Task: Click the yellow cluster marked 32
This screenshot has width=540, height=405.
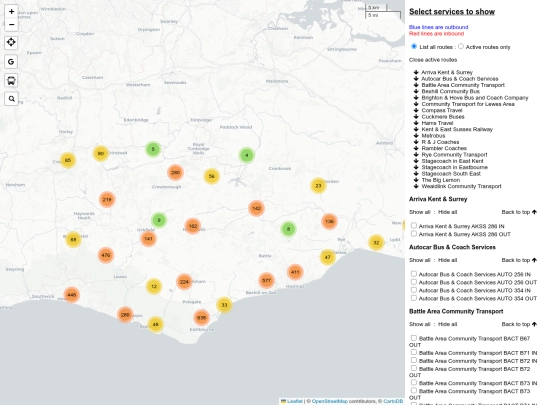Action: (x=376, y=242)
